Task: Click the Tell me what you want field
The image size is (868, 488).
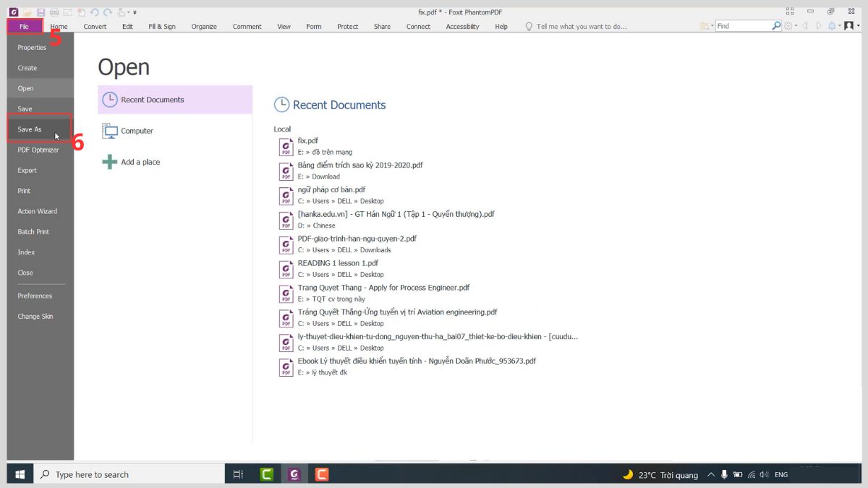Action: (x=582, y=27)
